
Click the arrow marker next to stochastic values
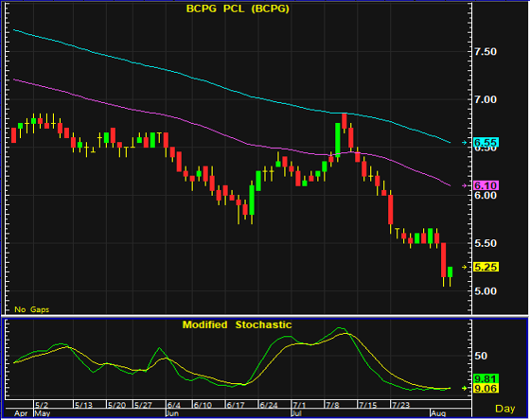[465, 388]
